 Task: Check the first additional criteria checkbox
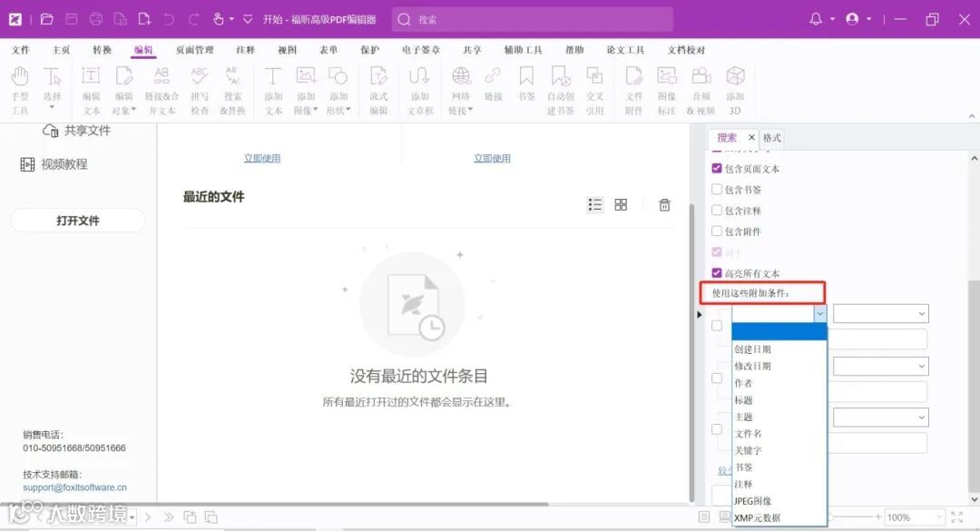point(717,325)
